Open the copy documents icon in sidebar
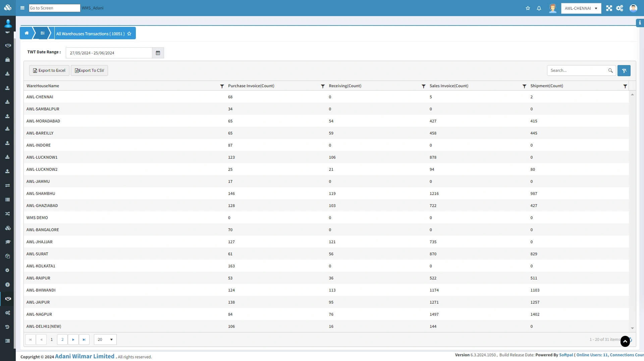Screen dimensions: 644x361 tap(7, 256)
